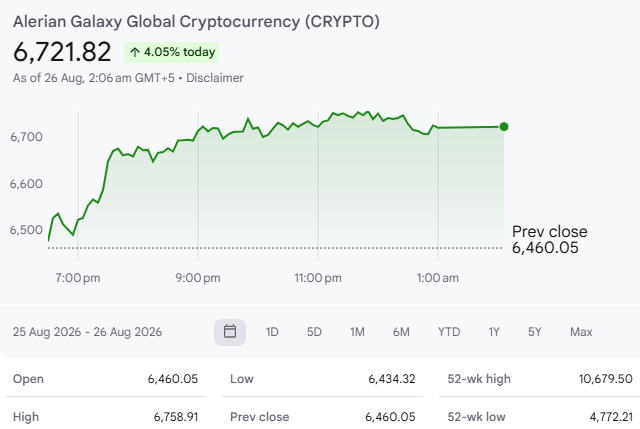Switch chart to 6M range
640x429 pixels.
click(401, 332)
